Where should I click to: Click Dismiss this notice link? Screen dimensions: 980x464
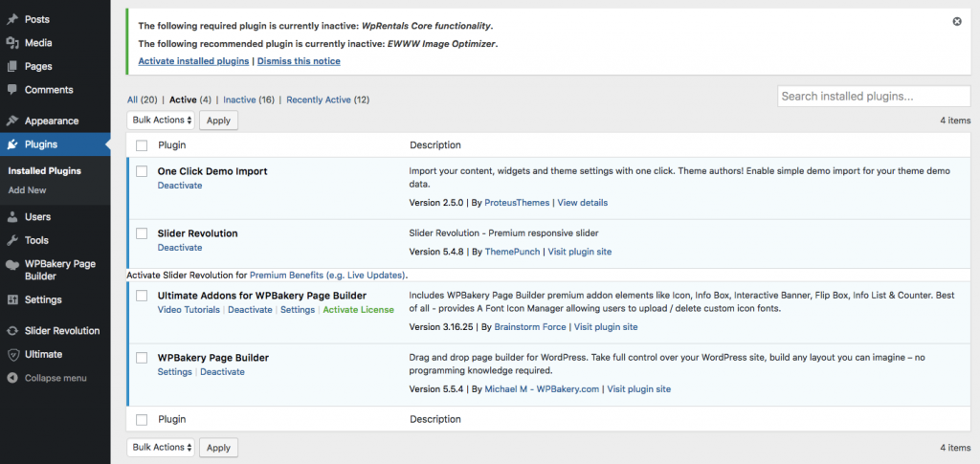coord(299,61)
